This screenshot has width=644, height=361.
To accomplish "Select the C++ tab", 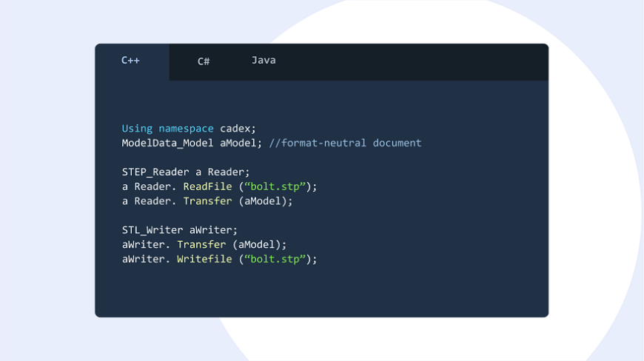I will [132, 61].
